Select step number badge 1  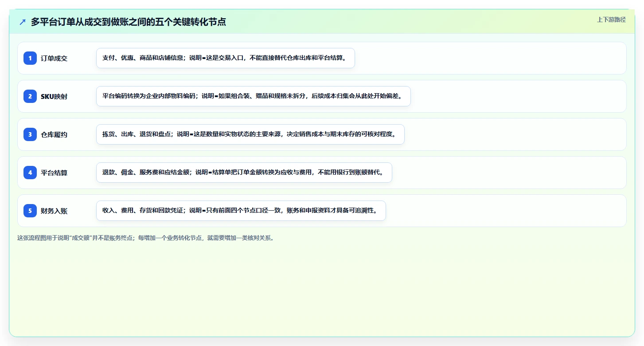(30, 58)
